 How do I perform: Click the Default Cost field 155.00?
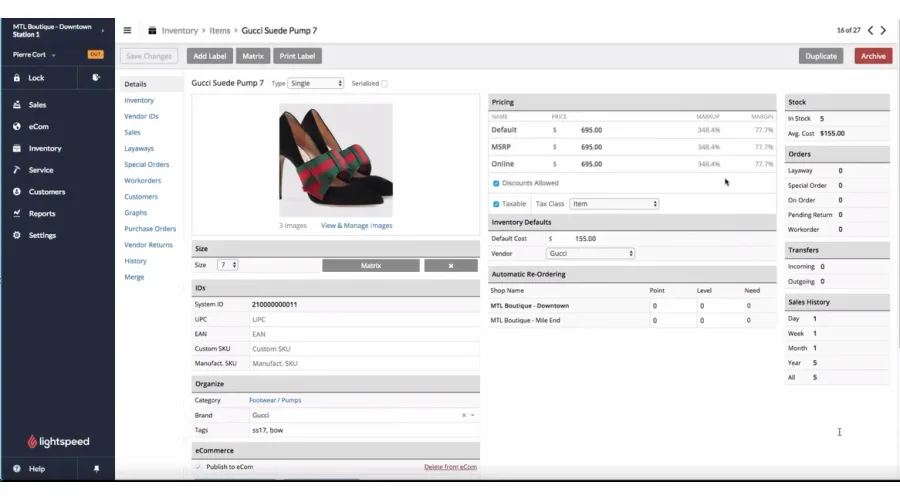(x=585, y=238)
